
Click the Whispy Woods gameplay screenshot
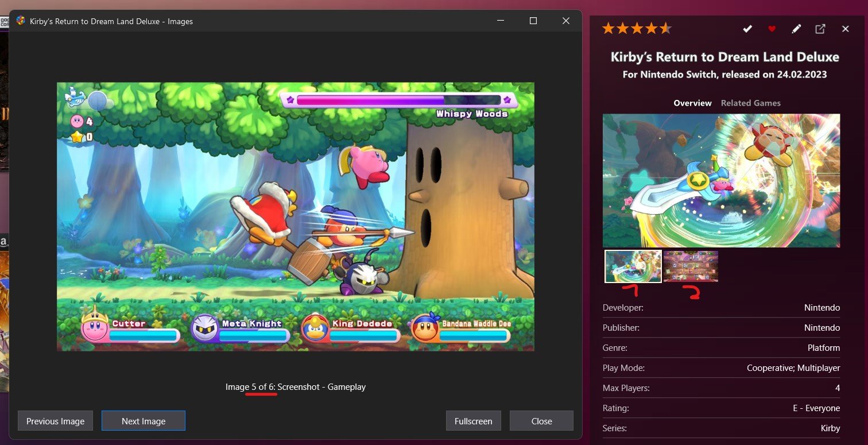296,216
